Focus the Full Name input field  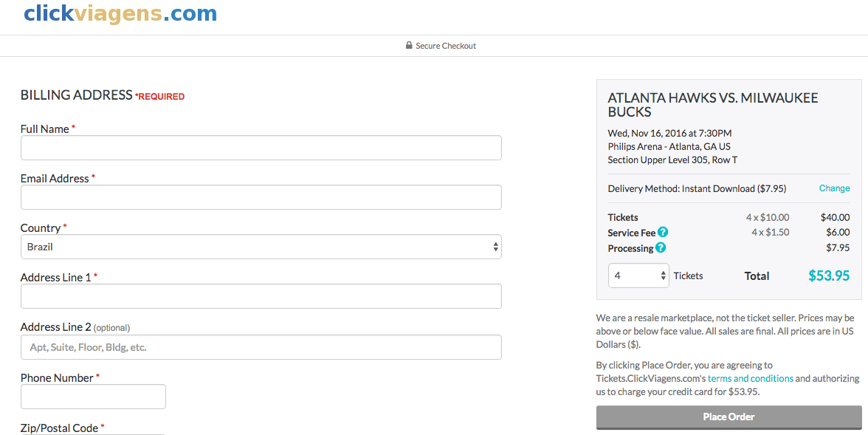pos(261,148)
